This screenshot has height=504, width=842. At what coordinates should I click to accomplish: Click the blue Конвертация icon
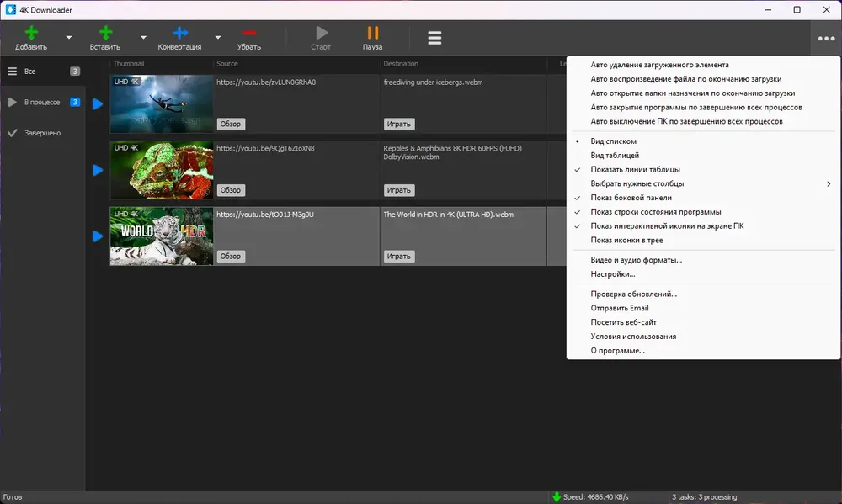[x=180, y=34]
